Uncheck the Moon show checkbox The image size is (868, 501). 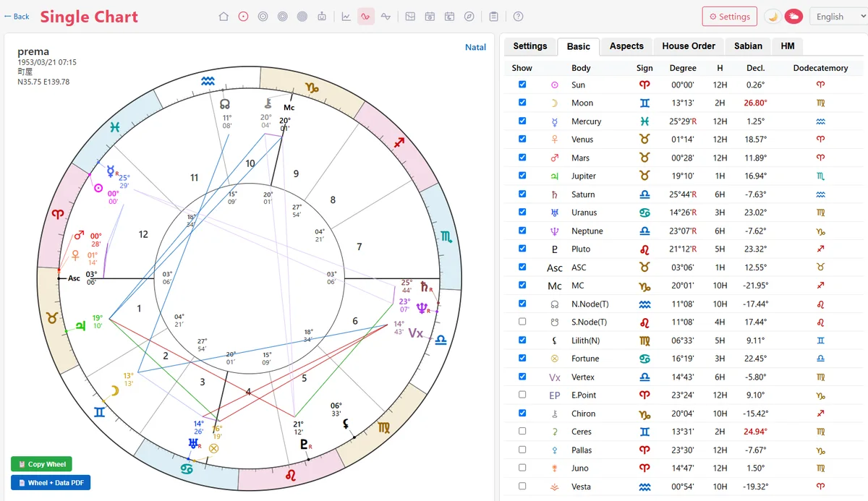click(522, 103)
